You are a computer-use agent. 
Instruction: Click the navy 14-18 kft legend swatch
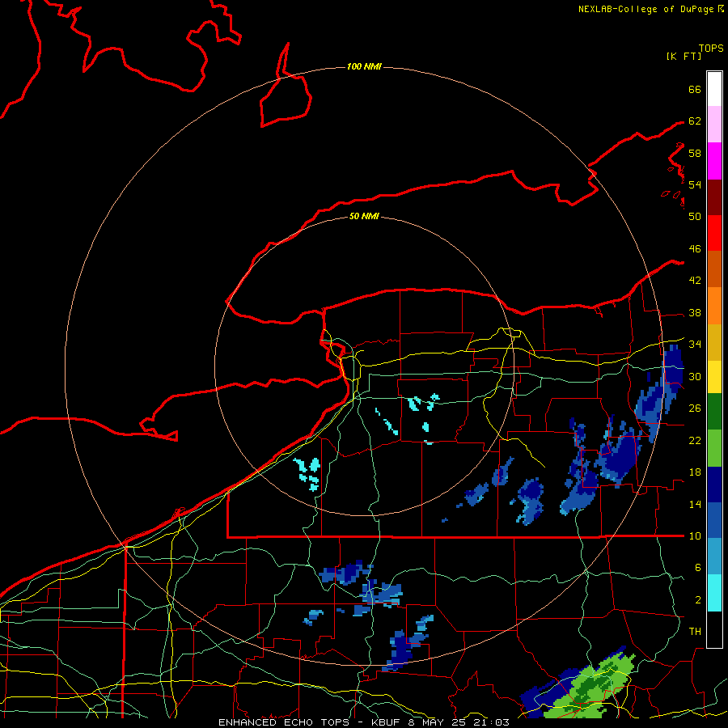(x=714, y=485)
